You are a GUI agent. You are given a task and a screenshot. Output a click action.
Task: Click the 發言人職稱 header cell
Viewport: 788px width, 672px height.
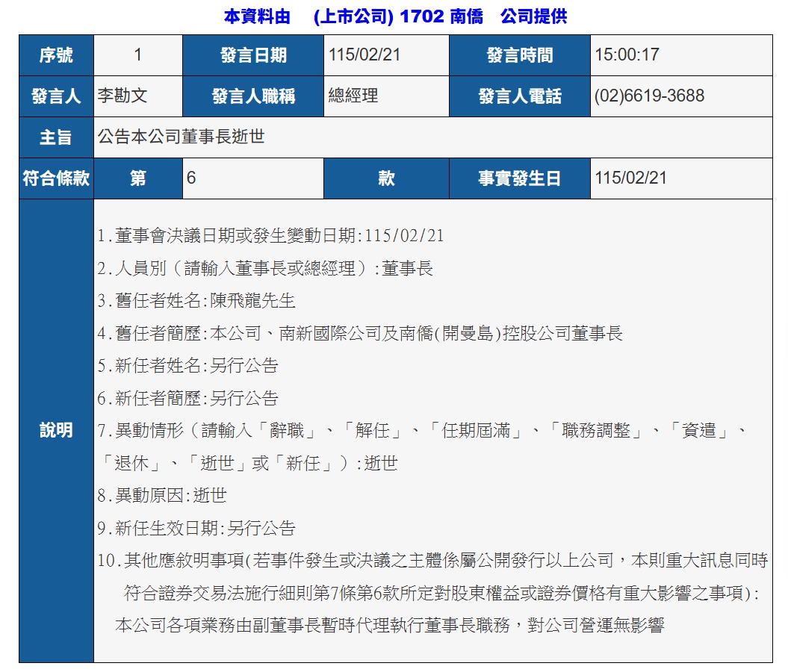[253, 96]
